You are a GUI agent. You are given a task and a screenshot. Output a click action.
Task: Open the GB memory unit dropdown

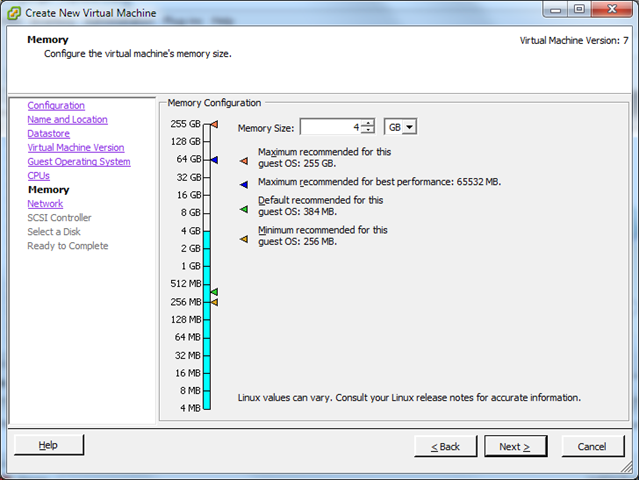(400, 127)
